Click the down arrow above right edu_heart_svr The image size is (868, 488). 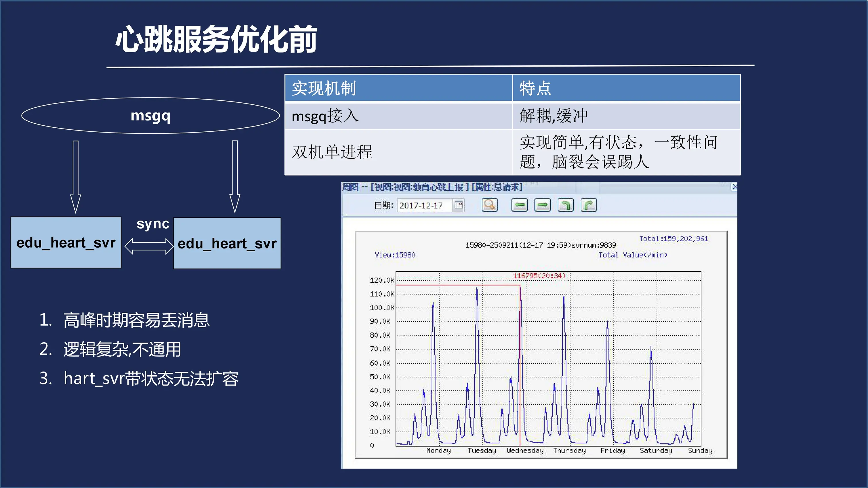point(235,176)
